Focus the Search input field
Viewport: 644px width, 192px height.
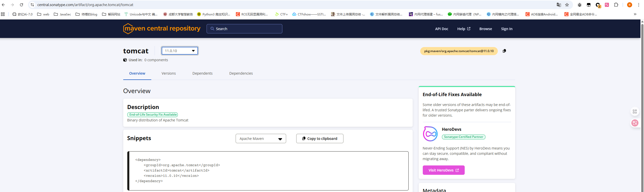244,29
